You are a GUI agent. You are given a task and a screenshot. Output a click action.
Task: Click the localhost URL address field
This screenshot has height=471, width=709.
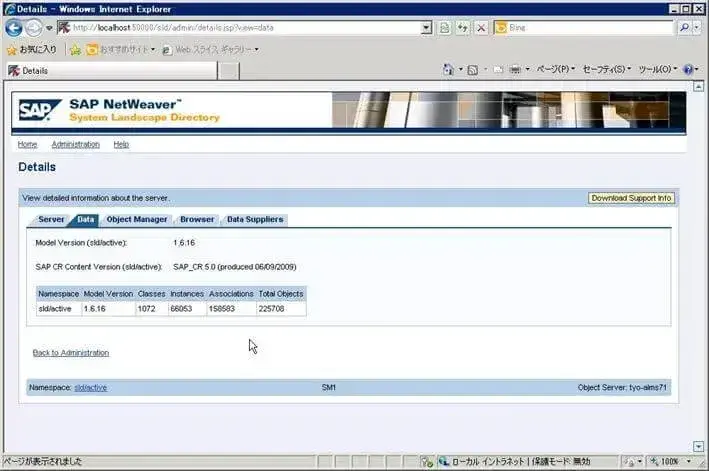[x=240, y=28]
